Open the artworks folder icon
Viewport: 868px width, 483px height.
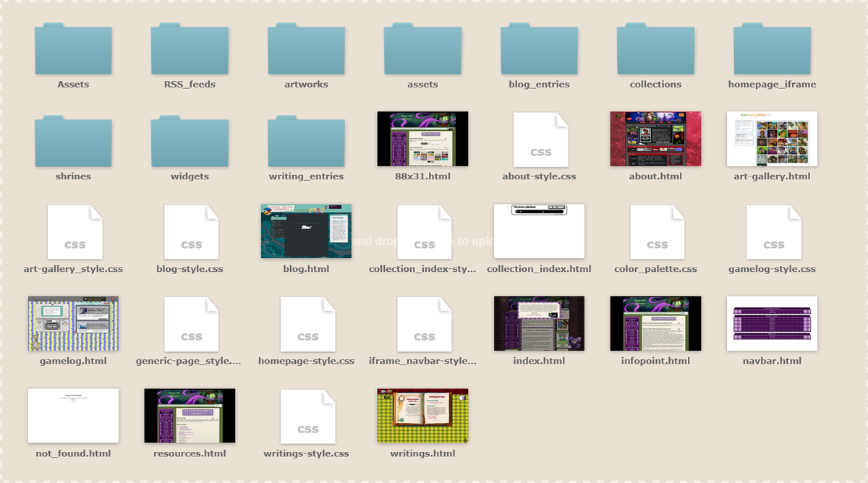point(306,48)
